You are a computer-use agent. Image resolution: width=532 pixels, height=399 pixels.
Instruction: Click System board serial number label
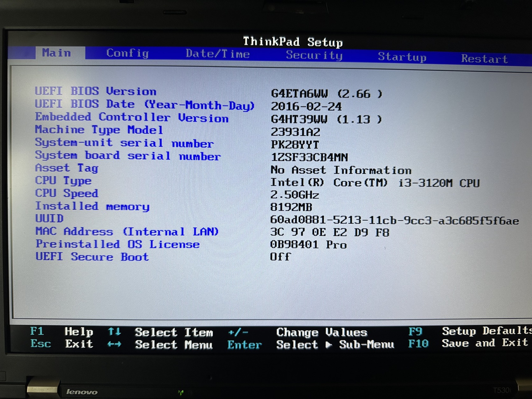pos(128,156)
